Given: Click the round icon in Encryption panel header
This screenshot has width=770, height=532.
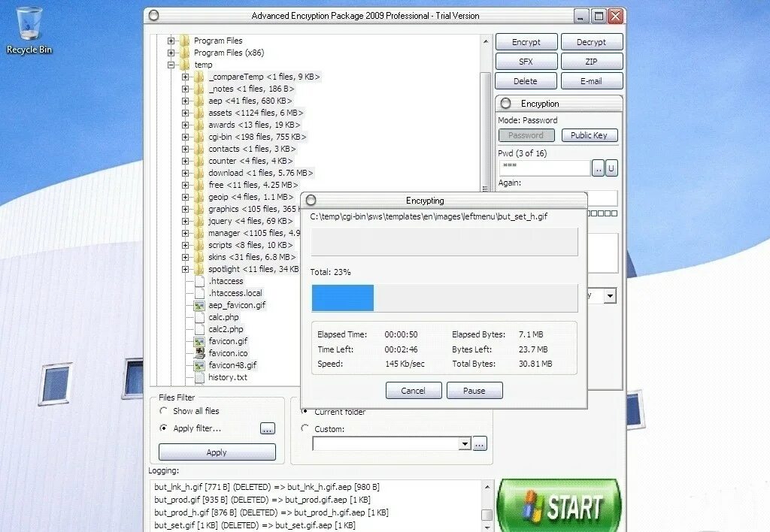Looking at the screenshot, I should 506,104.
